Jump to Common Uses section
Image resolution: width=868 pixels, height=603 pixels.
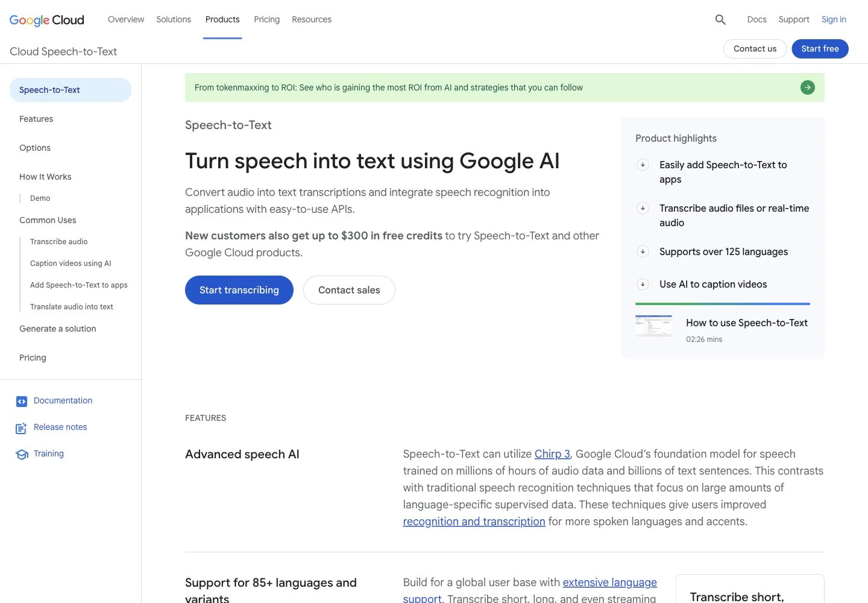tap(48, 220)
